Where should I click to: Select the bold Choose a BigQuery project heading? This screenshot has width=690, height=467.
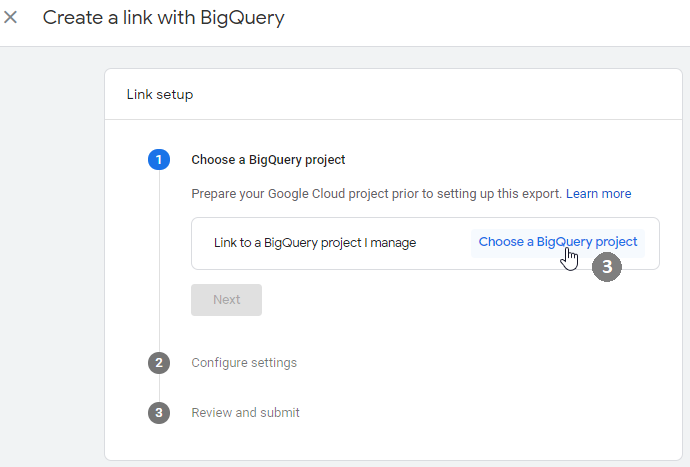click(268, 159)
